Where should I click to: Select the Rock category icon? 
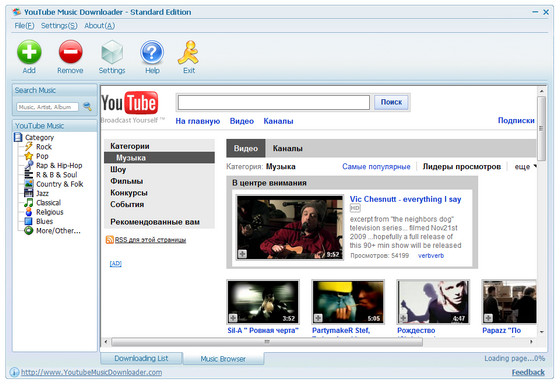coord(29,146)
